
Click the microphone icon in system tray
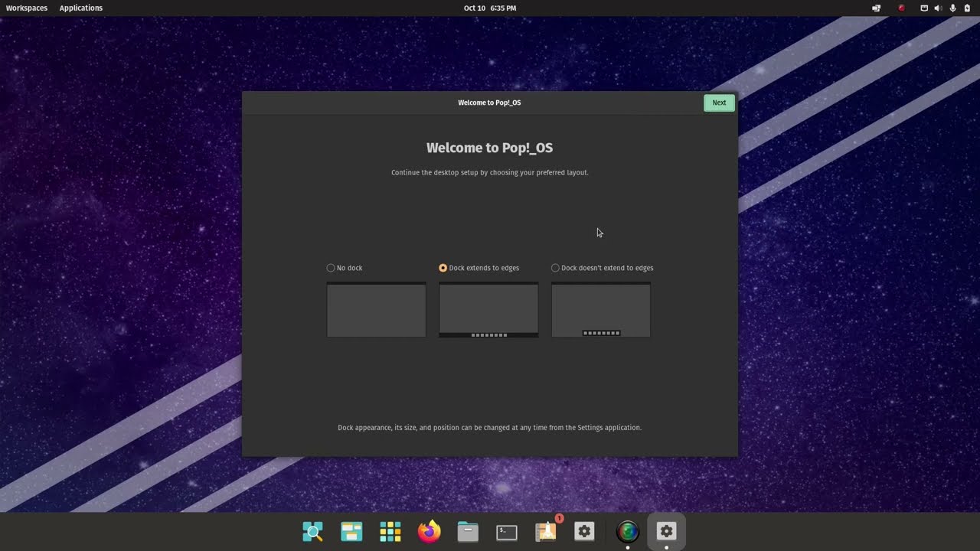click(x=952, y=8)
